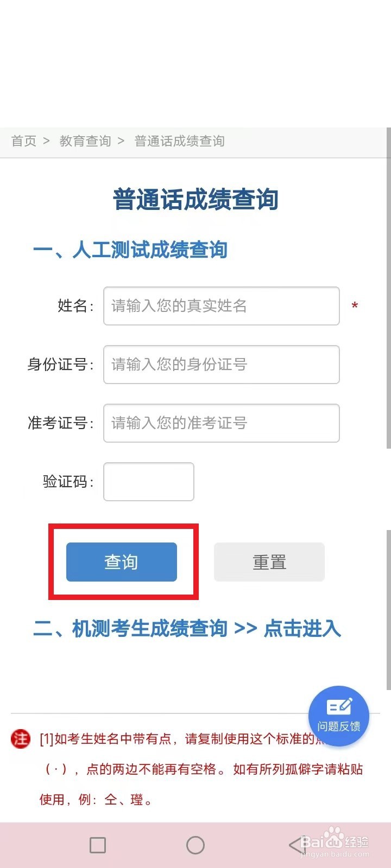The image size is (391, 868).
Task: Click the blue 查询 button
Action: pos(122,562)
